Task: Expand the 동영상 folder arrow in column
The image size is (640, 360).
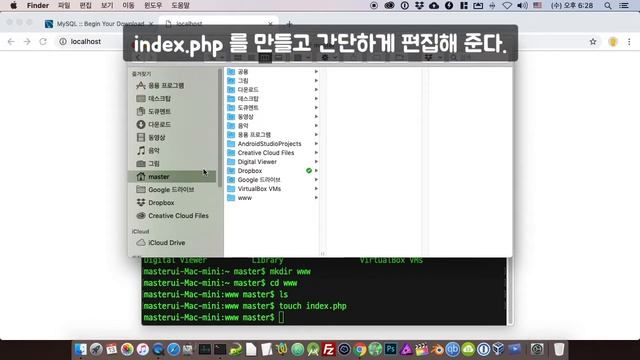Action: [316, 117]
